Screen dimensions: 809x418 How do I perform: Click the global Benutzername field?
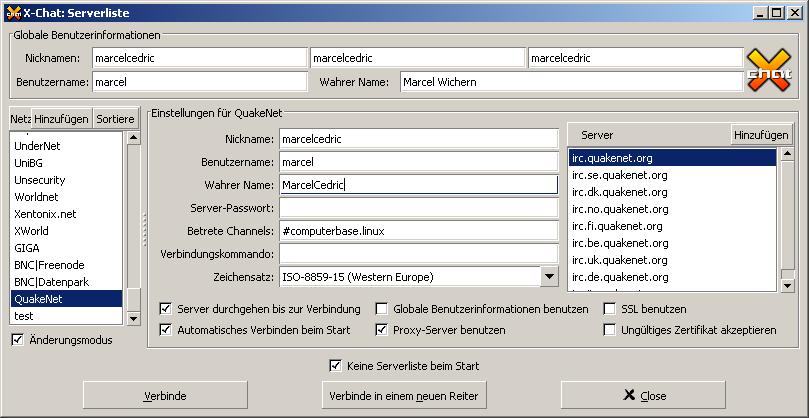200,82
